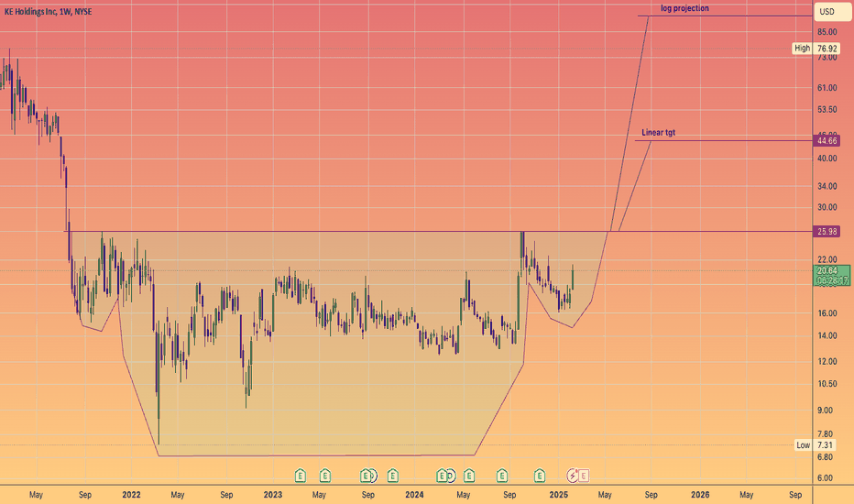854x504 pixels.
Task: Click the 2024 label on time axis
Action: point(414,495)
